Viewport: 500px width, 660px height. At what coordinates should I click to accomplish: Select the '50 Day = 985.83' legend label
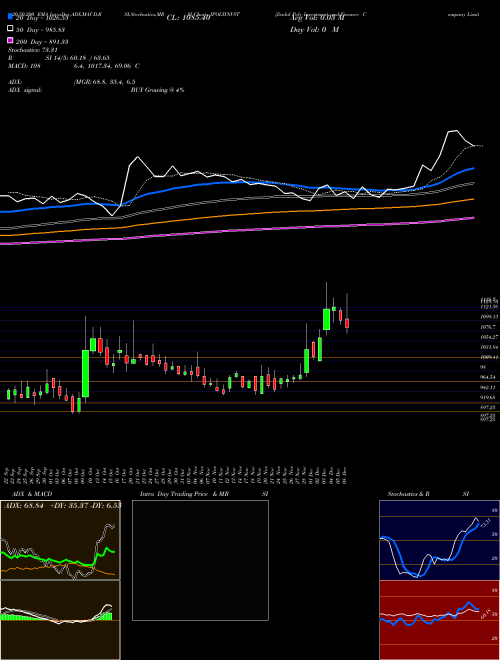(40, 30)
